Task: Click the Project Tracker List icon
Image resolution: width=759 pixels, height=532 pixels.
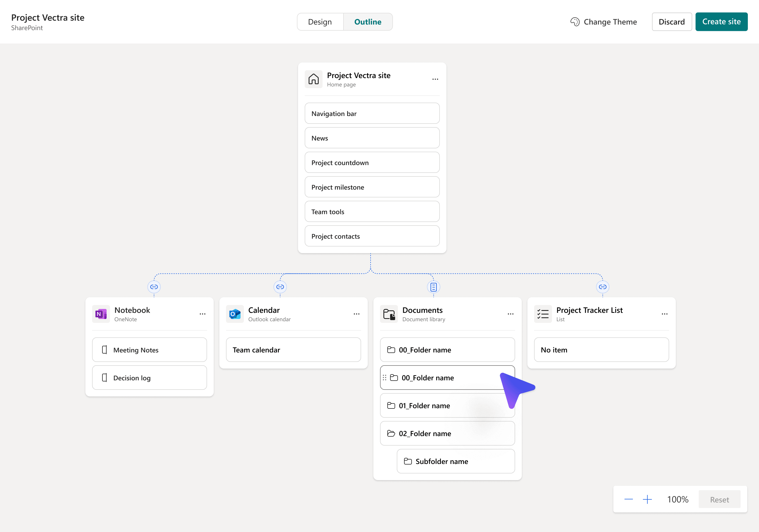Action: (x=543, y=314)
